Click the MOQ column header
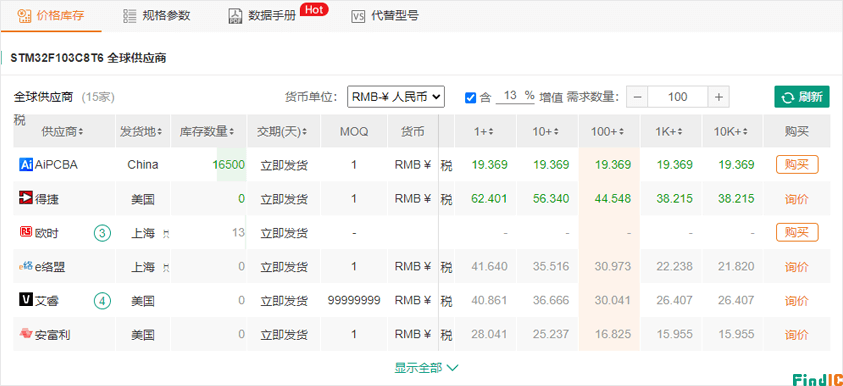Viewport: 843px width, 386px height. [x=354, y=131]
